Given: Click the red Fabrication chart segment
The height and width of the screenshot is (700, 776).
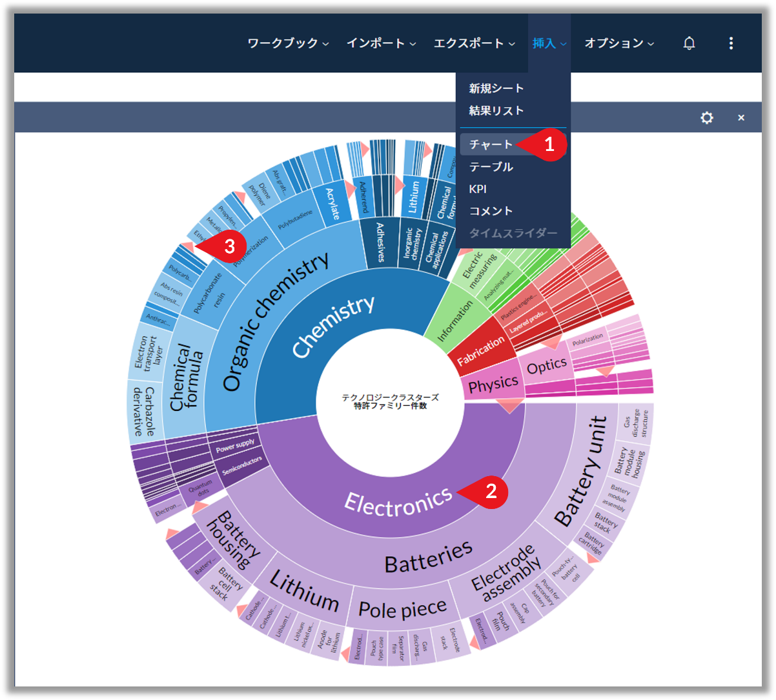Looking at the screenshot, I should [480, 350].
